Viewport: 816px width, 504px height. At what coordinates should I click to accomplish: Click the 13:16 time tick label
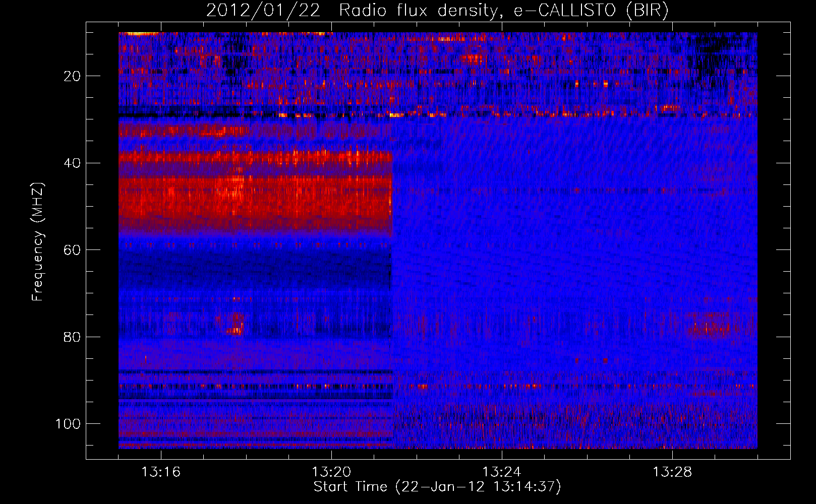click(161, 472)
